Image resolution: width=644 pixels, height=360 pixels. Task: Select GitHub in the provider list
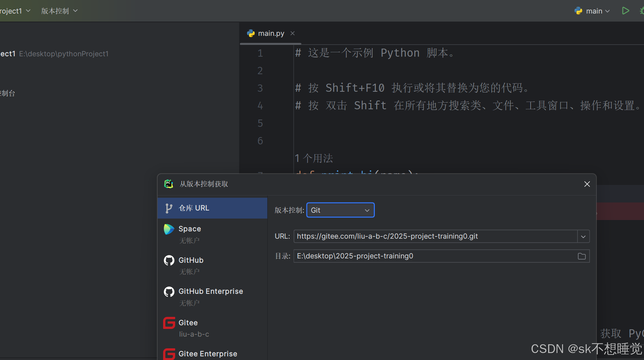[212, 265]
